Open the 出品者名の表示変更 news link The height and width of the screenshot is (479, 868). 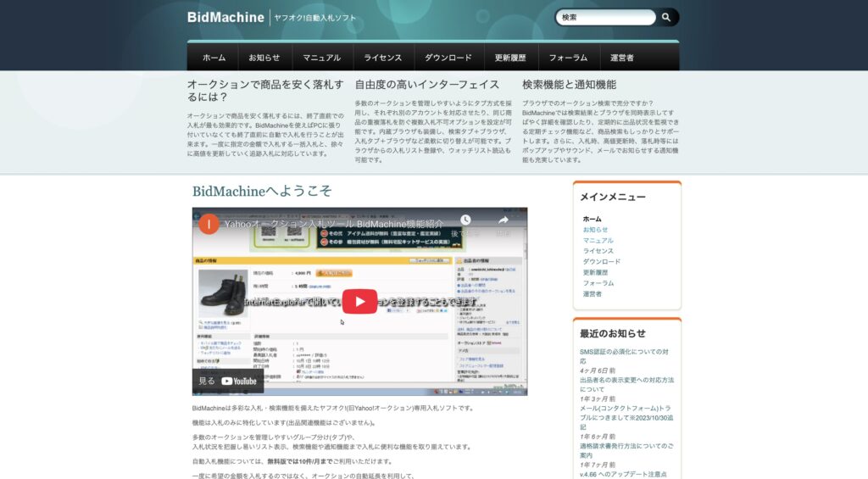626,384
